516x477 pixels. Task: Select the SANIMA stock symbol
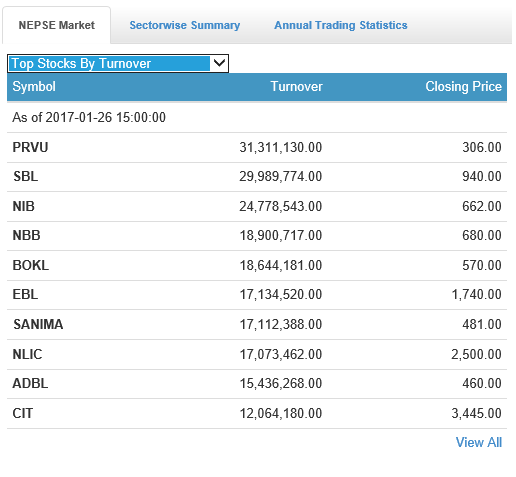click(x=38, y=324)
